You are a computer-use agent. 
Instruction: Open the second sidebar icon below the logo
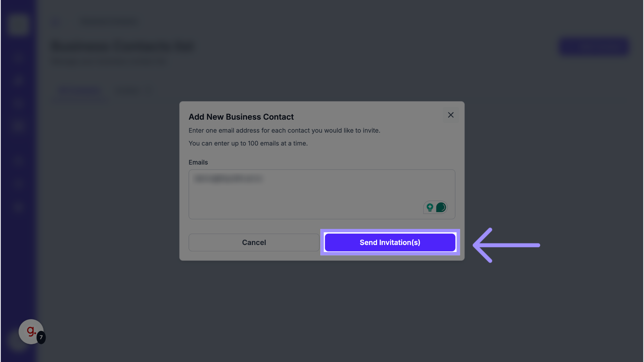click(x=18, y=80)
